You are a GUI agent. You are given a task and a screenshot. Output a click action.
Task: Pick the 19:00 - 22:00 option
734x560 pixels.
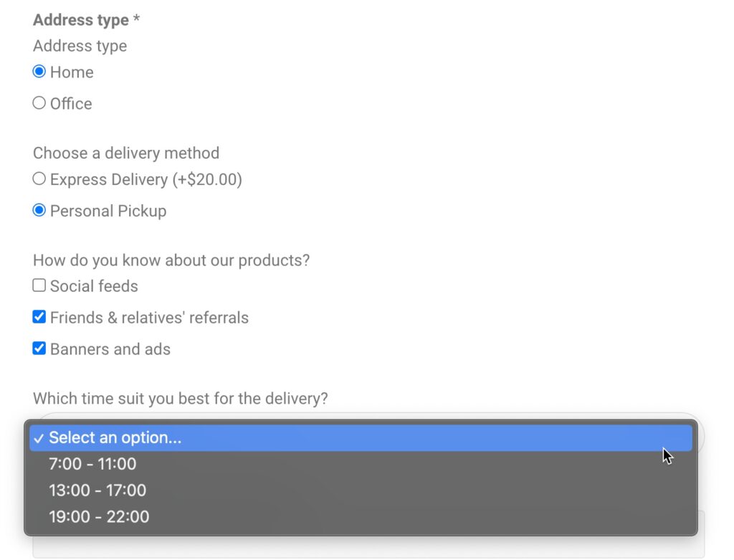point(98,516)
